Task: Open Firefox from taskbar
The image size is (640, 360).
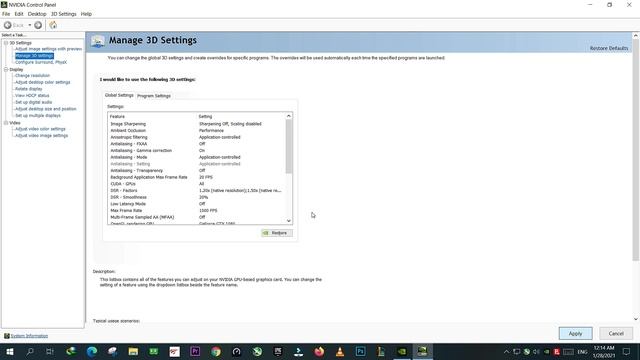Action: 319,351
